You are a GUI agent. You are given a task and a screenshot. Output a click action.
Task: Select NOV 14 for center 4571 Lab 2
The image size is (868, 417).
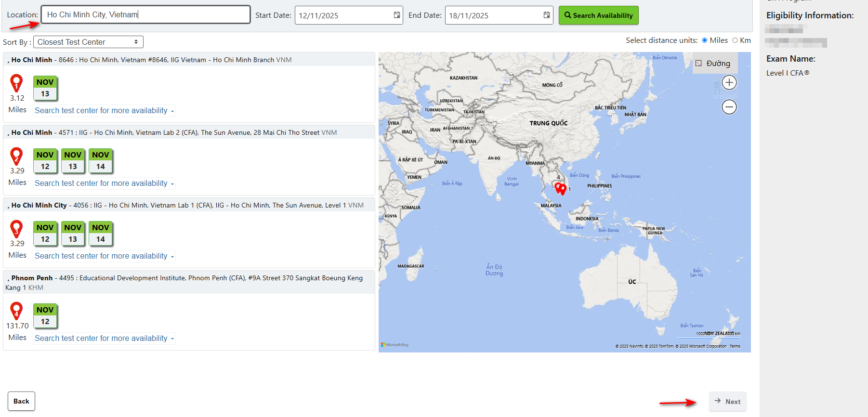(101, 161)
